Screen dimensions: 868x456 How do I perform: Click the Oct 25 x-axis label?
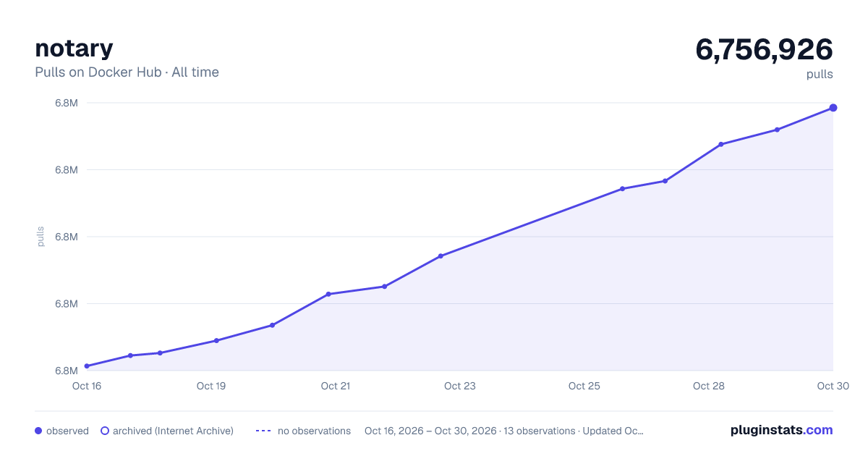click(x=584, y=386)
